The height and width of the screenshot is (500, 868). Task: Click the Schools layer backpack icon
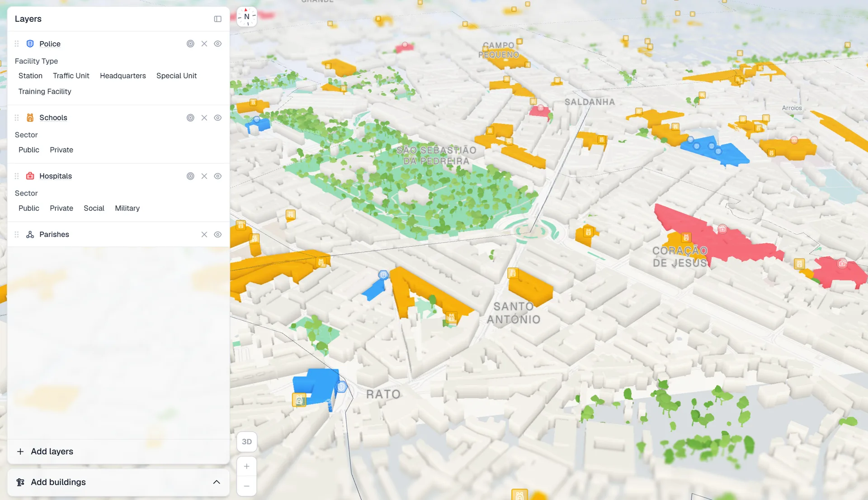[x=30, y=118]
